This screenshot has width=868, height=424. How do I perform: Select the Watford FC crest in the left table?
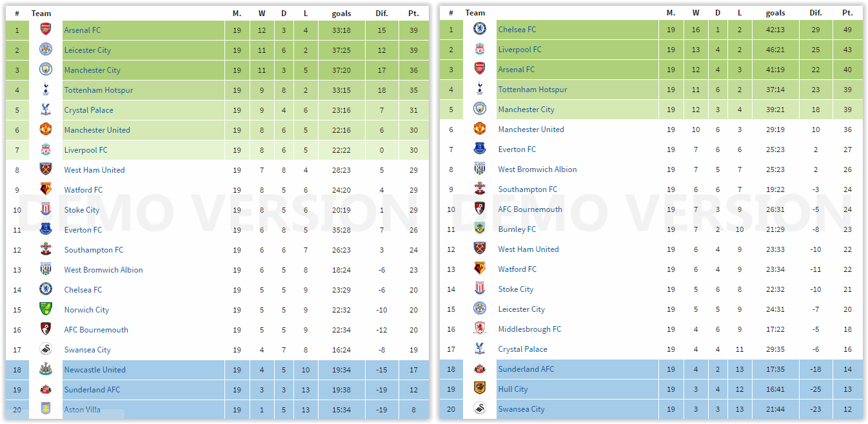[46, 189]
